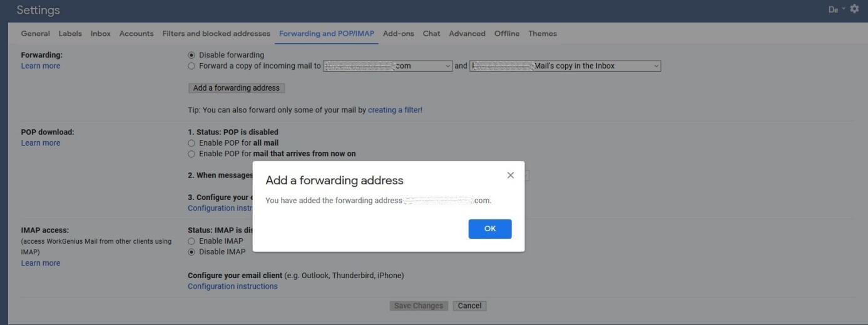Switch to the Chat tab
The image size is (868, 325).
[431, 34]
